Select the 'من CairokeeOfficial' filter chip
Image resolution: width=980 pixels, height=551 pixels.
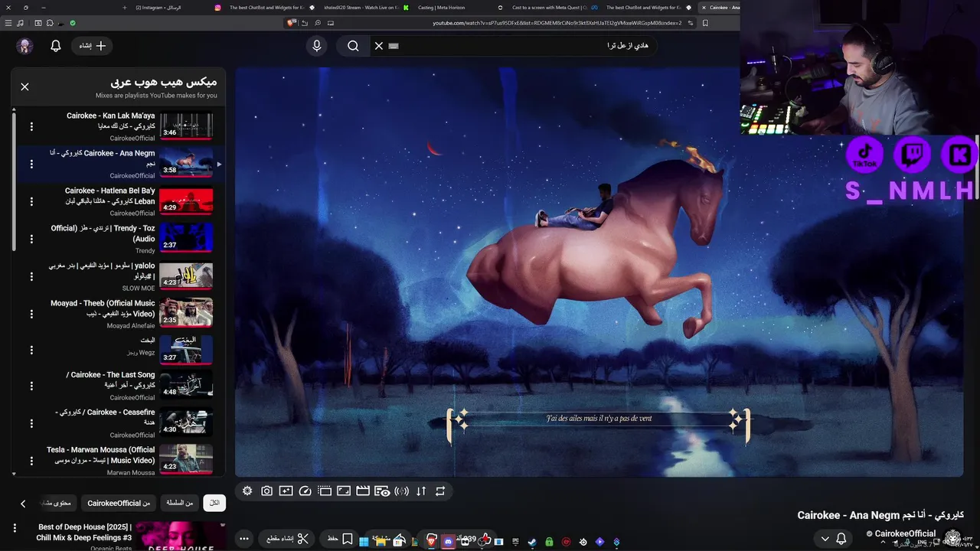click(119, 503)
